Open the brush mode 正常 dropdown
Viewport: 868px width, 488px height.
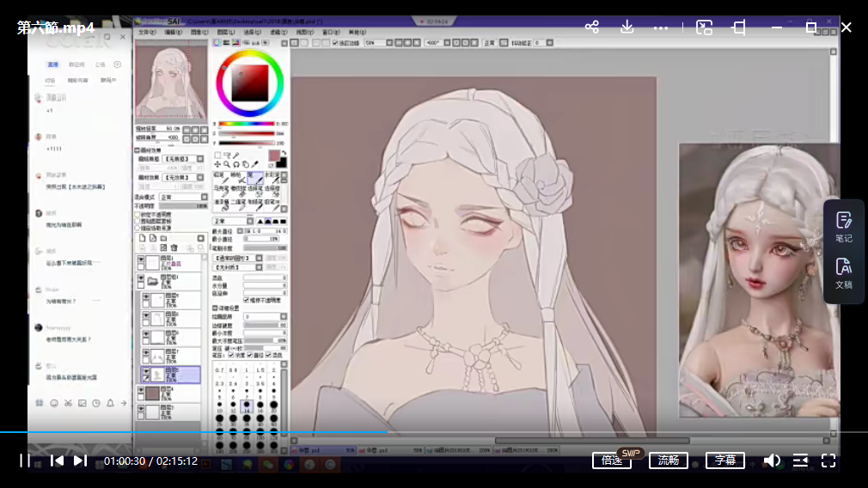click(233, 222)
